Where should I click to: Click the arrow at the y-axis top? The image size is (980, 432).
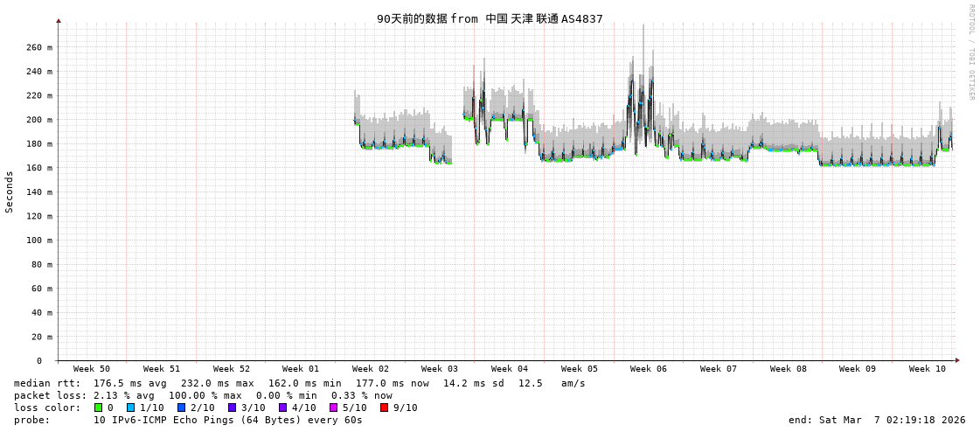click(59, 20)
